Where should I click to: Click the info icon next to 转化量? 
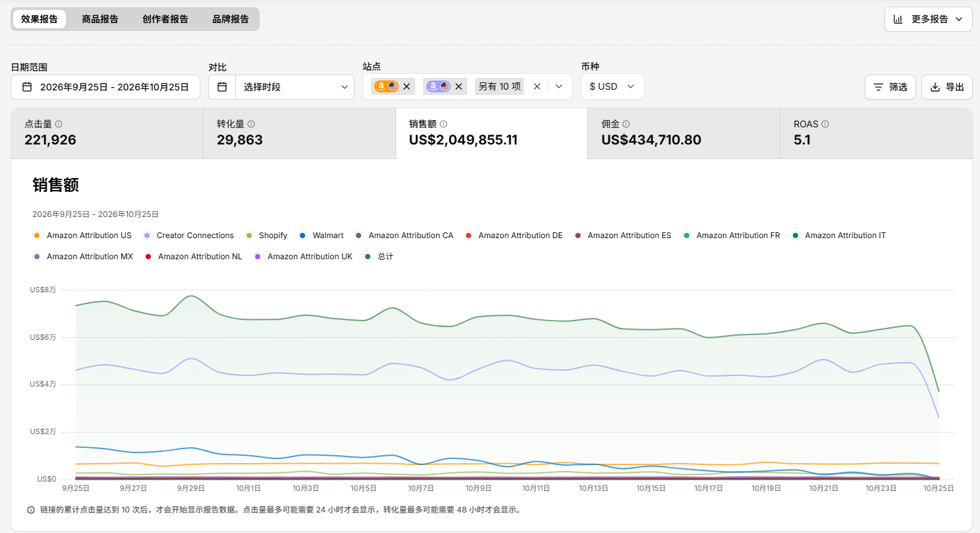click(251, 124)
